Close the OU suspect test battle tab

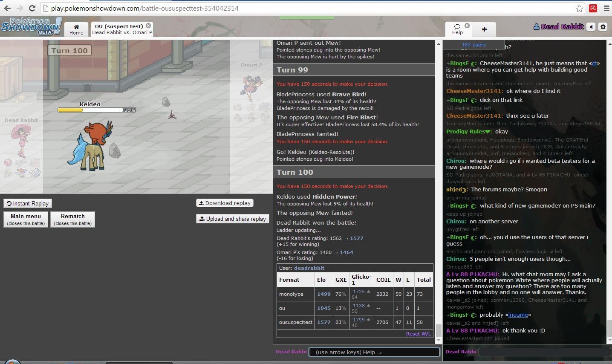(x=148, y=26)
